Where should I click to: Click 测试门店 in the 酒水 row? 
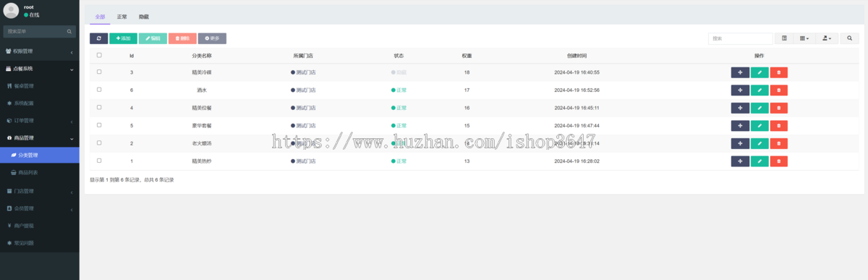306,90
